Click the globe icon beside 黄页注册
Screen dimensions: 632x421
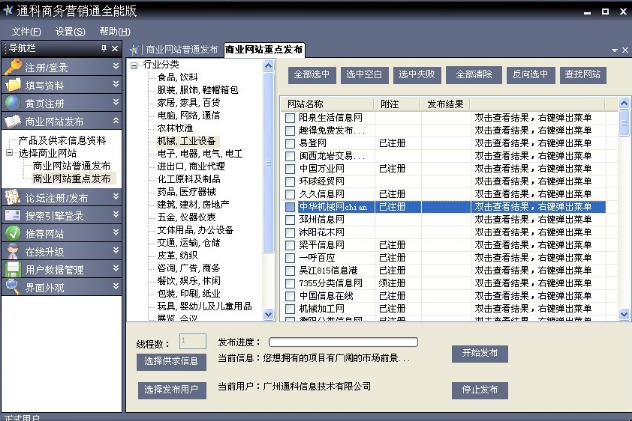pyautogui.click(x=12, y=103)
